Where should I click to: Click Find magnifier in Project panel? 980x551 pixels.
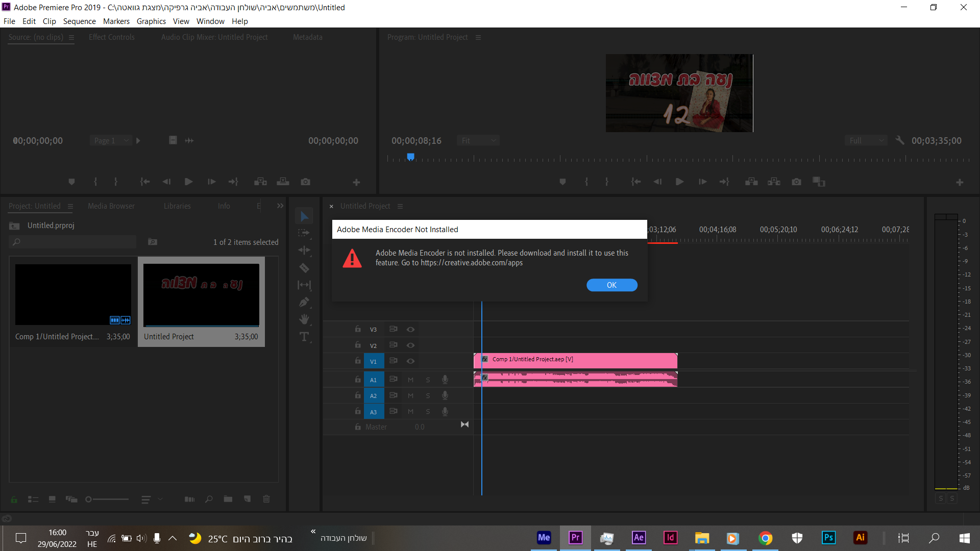coord(209,499)
